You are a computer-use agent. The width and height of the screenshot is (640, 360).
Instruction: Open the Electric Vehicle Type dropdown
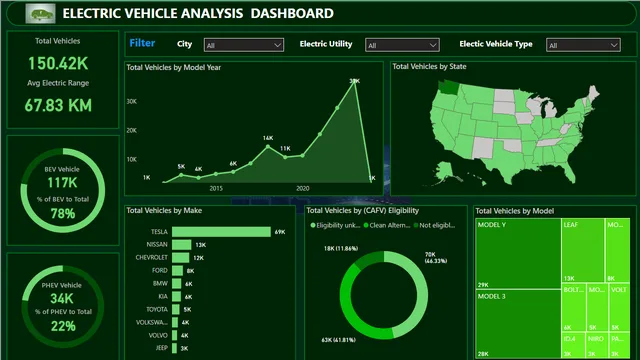click(583, 45)
